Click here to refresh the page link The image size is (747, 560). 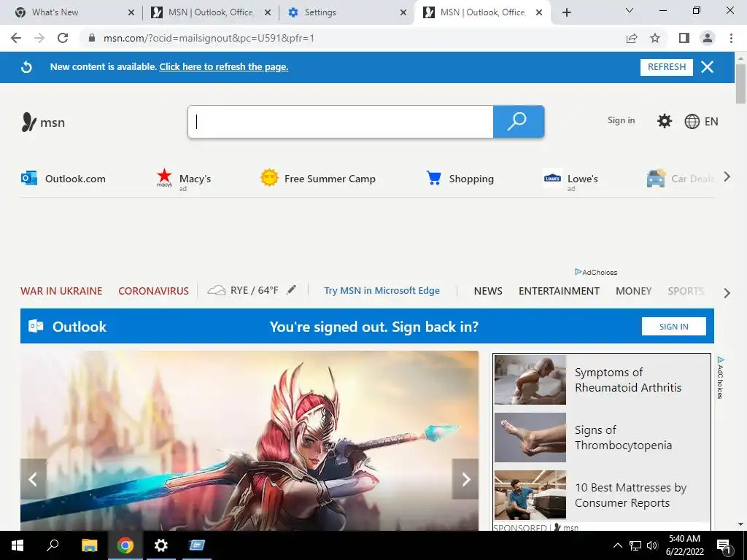click(x=224, y=66)
